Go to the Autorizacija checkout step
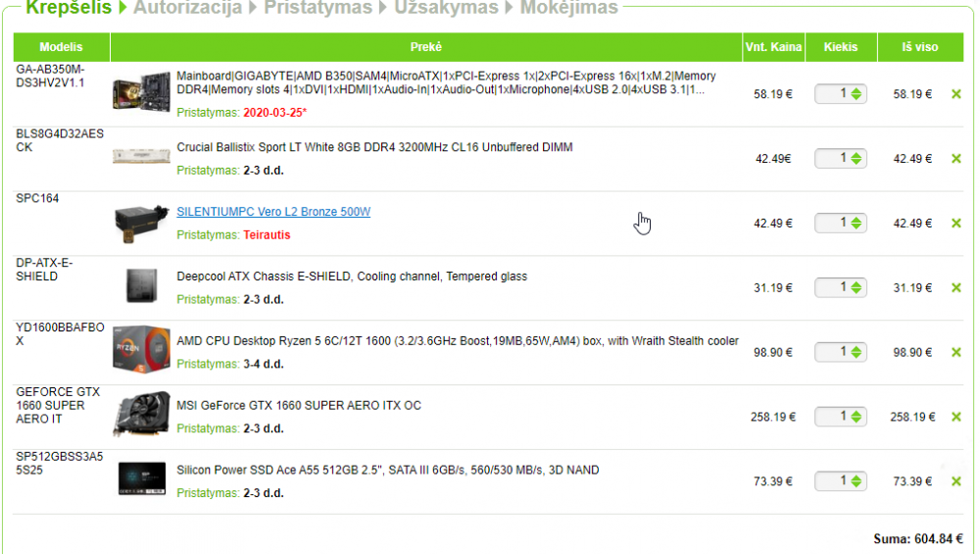Image resolution: width=980 pixels, height=554 pixels. pos(187,8)
